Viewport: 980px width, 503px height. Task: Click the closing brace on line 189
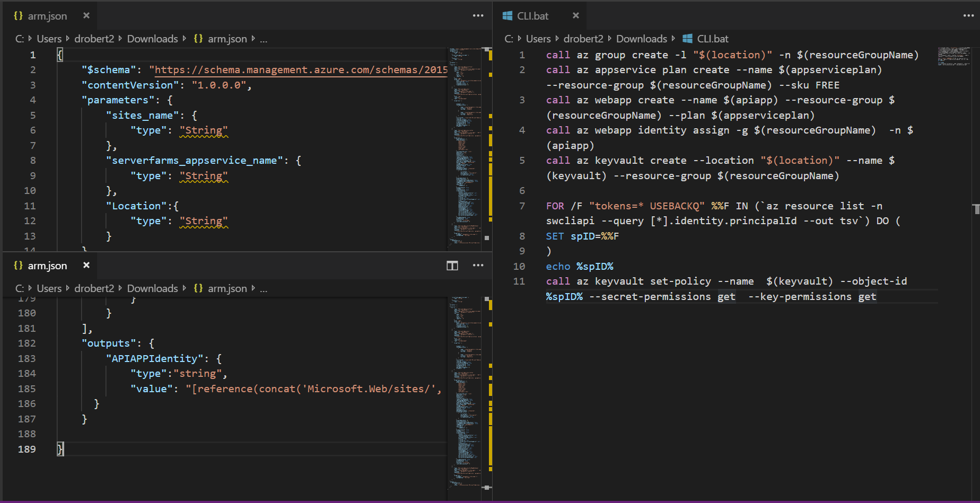tap(60, 449)
